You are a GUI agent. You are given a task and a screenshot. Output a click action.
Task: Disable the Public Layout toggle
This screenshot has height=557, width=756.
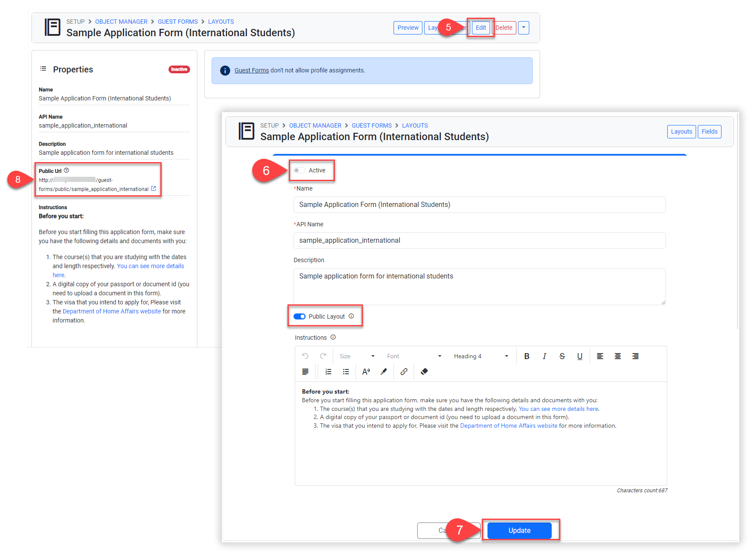click(299, 316)
